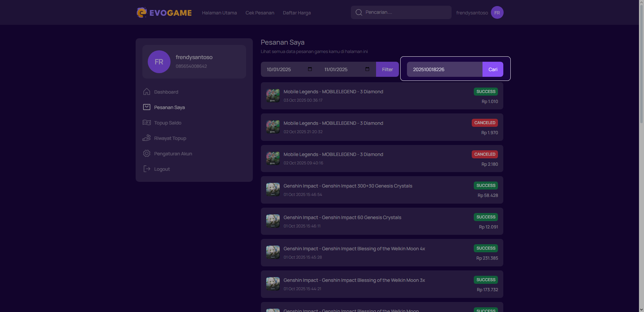Click the Pengaturan Akun gear icon

[146, 153]
